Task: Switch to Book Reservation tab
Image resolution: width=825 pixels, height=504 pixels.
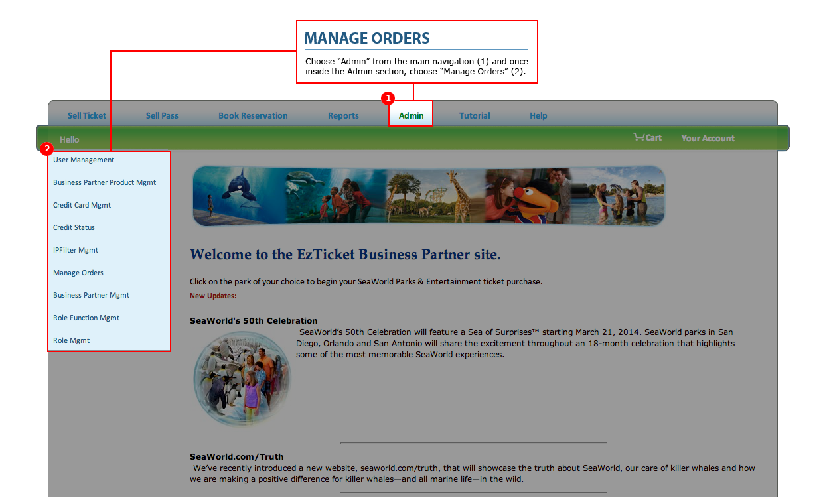Action: pos(253,116)
